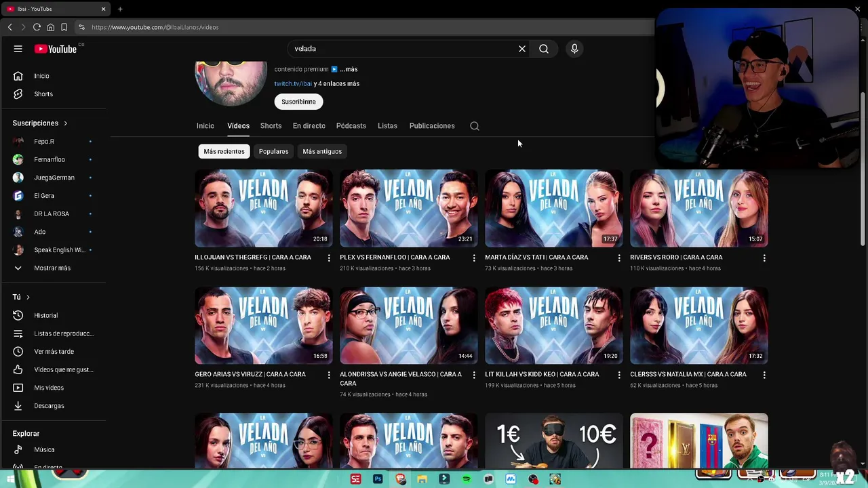The image size is (868, 488).
Task: Open options for ILLOJUAN VS THEGREFG video
Action: point(329,258)
